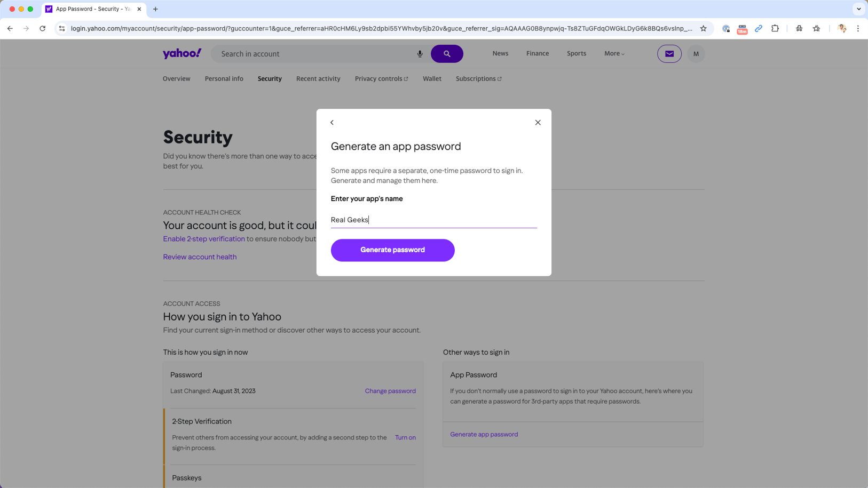Click the purple search magnifier button
Image resolution: width=868 pixels, height=488 pixels.
coord(447,54)
